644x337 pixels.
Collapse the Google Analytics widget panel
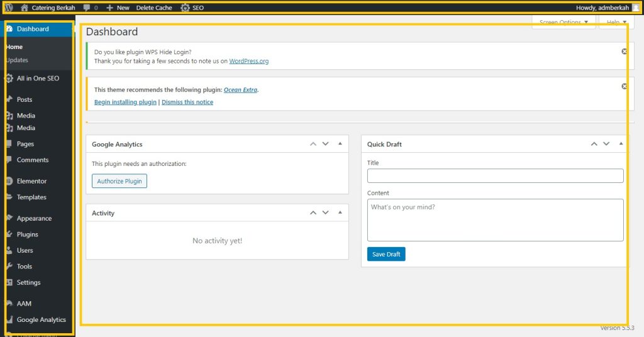(340, 144)
